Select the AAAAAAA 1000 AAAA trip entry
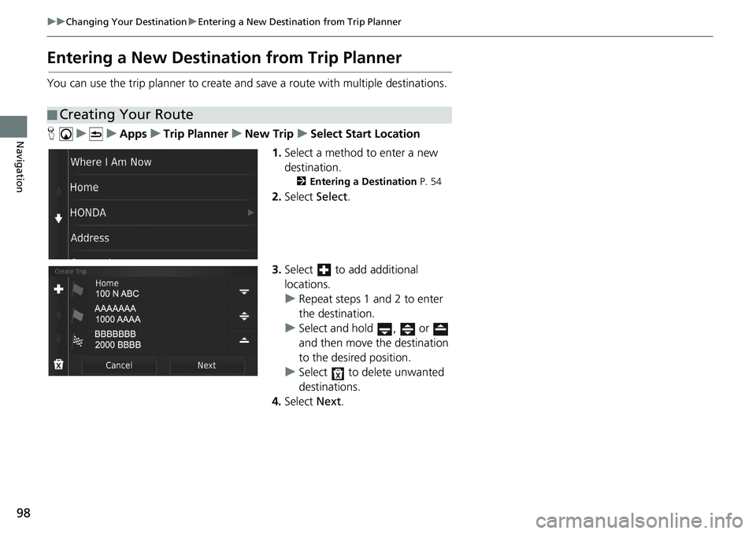The height and width of the screenshot is (534, 756). 158,314
